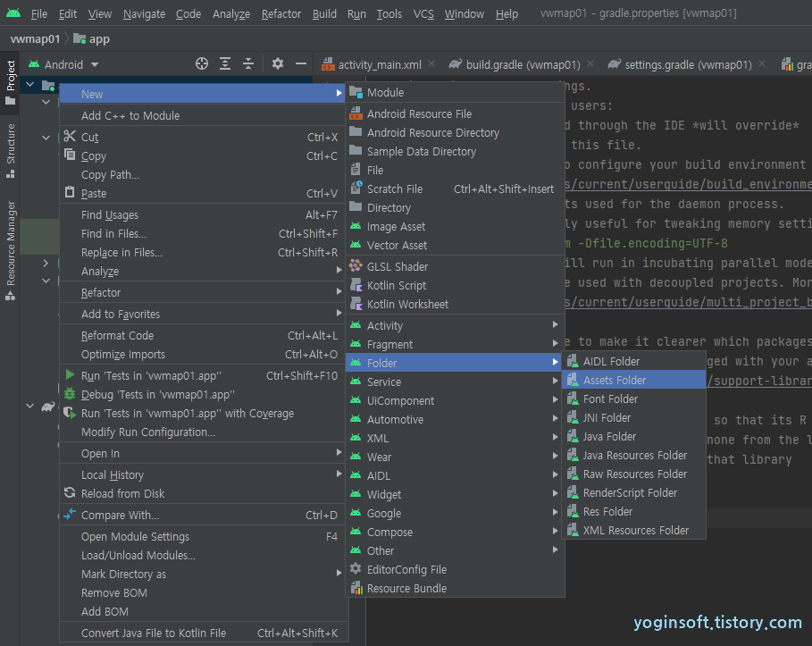Image resolution: width=812 pixels, height=646 pixels.
Task: Create new Module from submenu
Action: (x=455, y=92)
